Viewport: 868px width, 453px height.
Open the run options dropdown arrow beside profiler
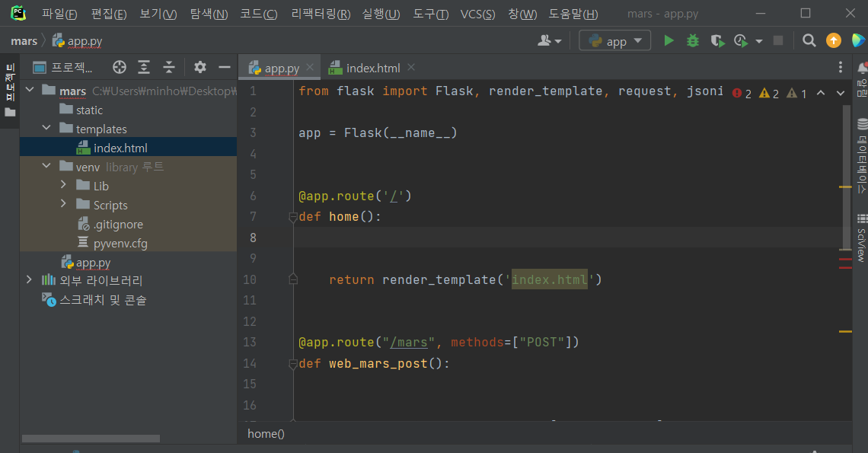pos(759,41)
